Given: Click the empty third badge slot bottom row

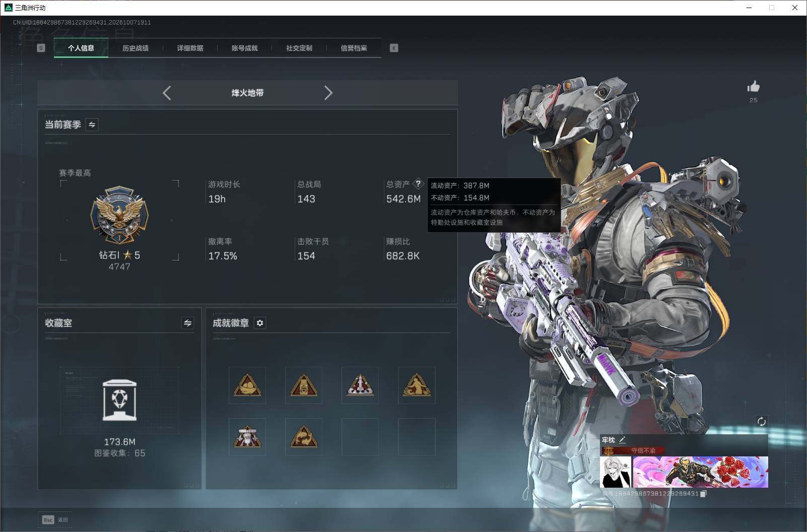Looking at the screenshot, I should pos(360,437).
